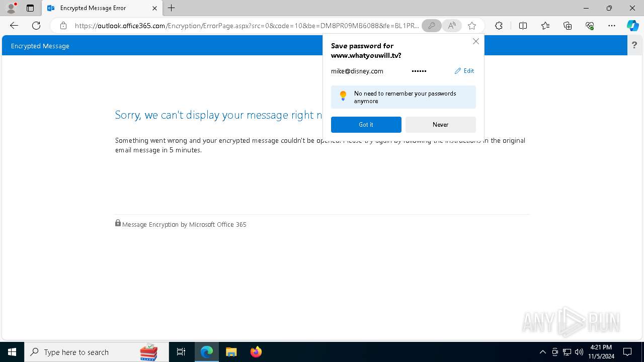This screenshot has height=362, width=644.
Task: Click the lightbulb tip icon
Action: (x=343, y=96)
